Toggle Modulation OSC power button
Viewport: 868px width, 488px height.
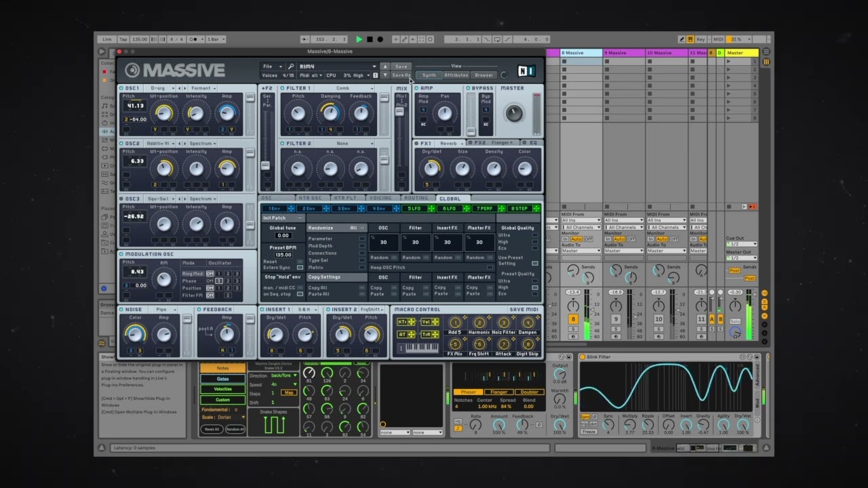[122, 254]
